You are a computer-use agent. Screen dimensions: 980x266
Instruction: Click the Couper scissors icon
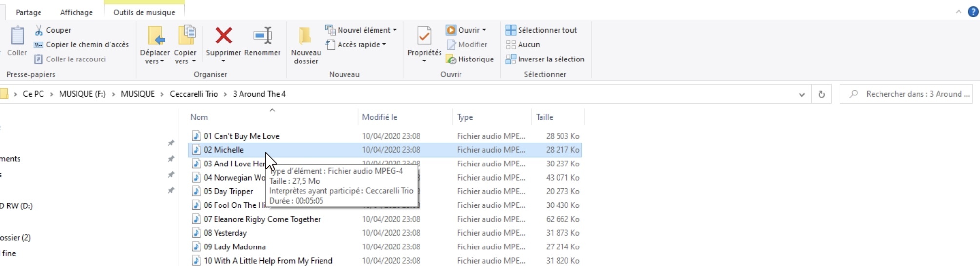pos(39,30)
